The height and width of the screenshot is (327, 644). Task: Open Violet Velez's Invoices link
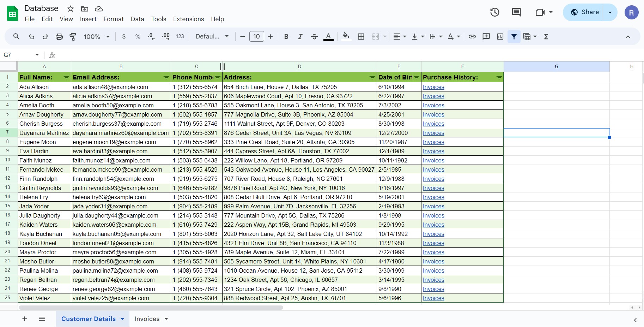click(x=433, y=298)
